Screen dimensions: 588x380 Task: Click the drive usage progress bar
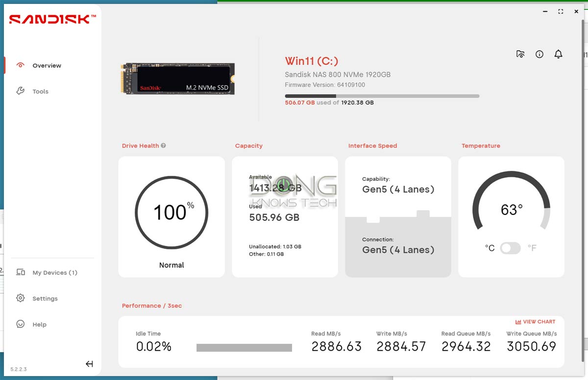click(382, 96)
